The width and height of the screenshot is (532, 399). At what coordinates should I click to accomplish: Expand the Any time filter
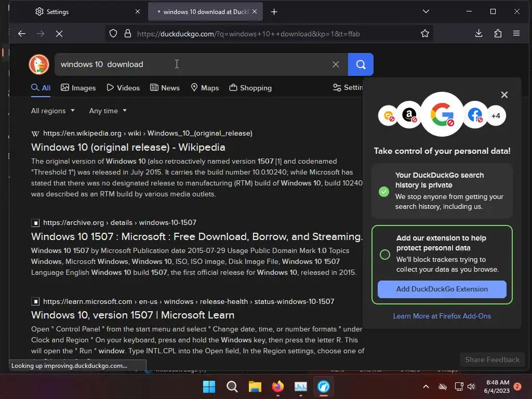coord(108,111)
